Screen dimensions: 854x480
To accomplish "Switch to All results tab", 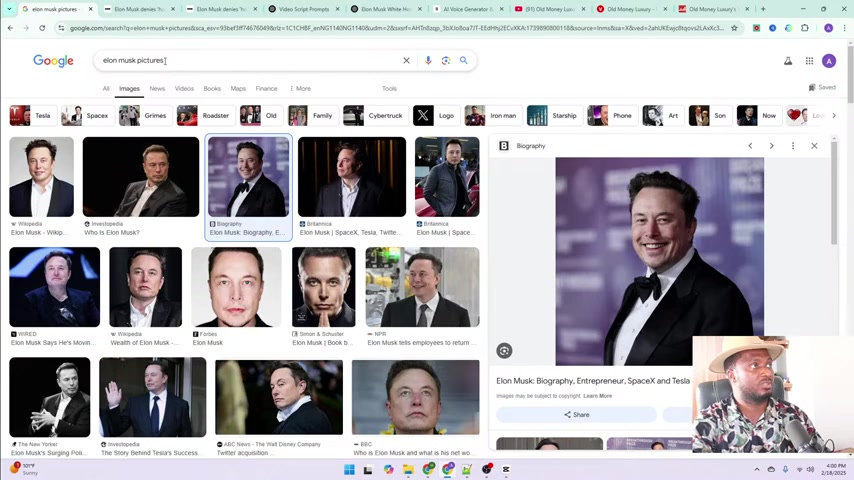I will [x=106, y=88].
